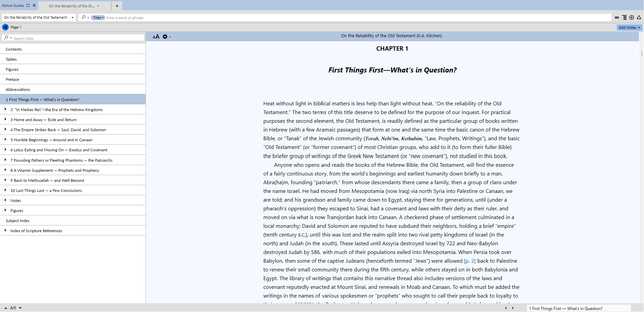Image resolution: width=644 pixels, height=312 pixels.
Task: Click the book title field
Action: [36, 17]
